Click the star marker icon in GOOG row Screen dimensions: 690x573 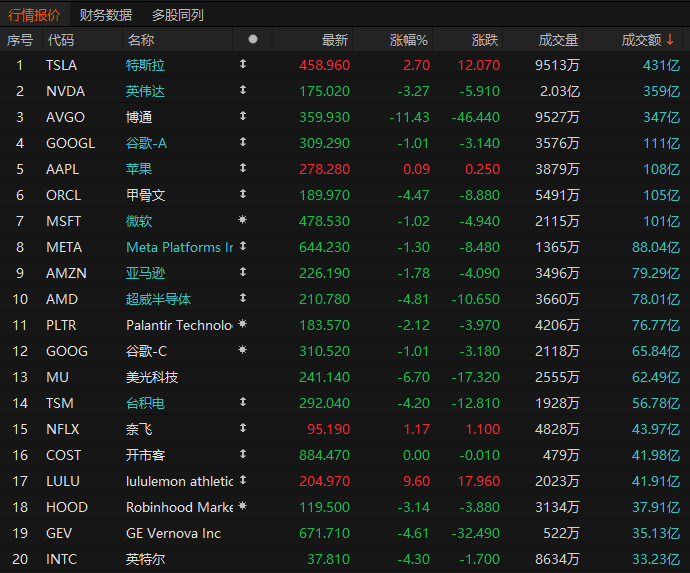coord(242,349)
